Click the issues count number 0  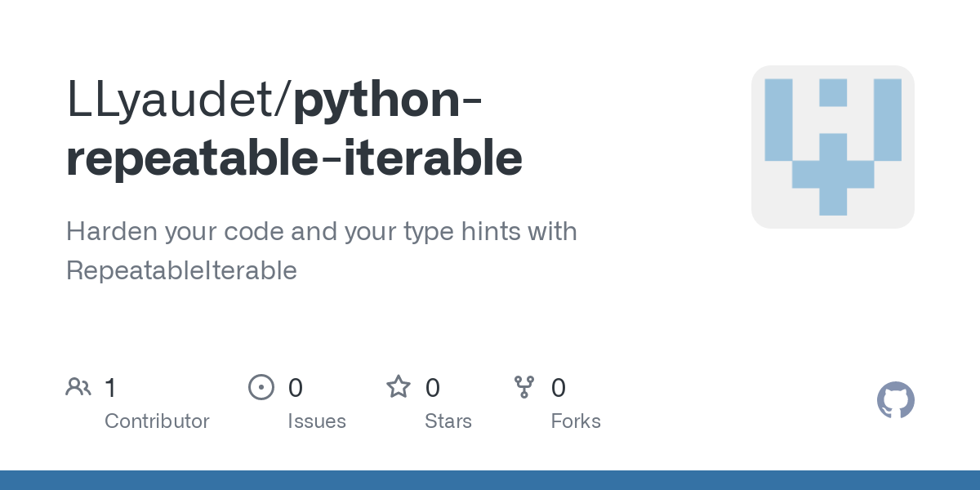pyautogui.click(x=296, y=387)
